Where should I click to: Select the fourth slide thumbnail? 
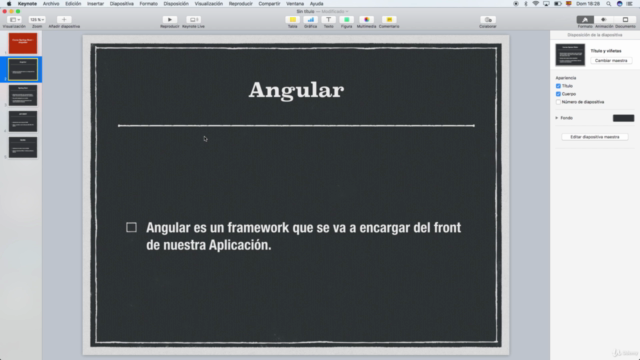[23, 122]
